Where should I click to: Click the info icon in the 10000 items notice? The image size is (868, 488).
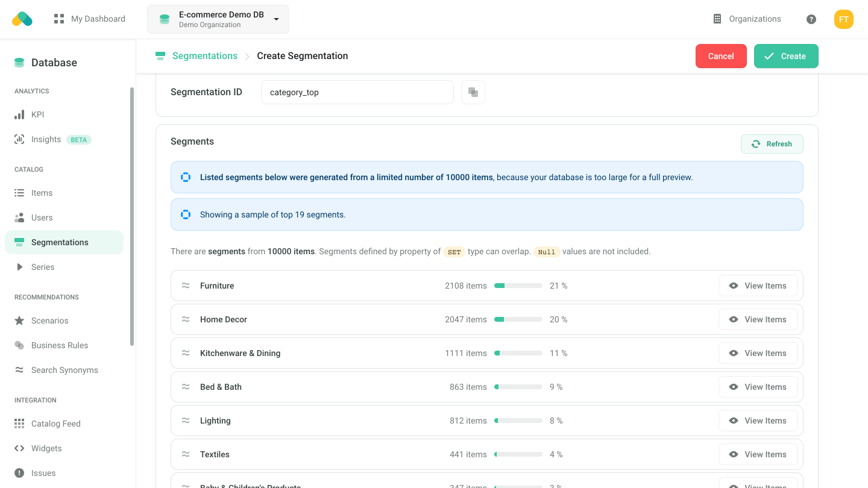click(186, 177)
